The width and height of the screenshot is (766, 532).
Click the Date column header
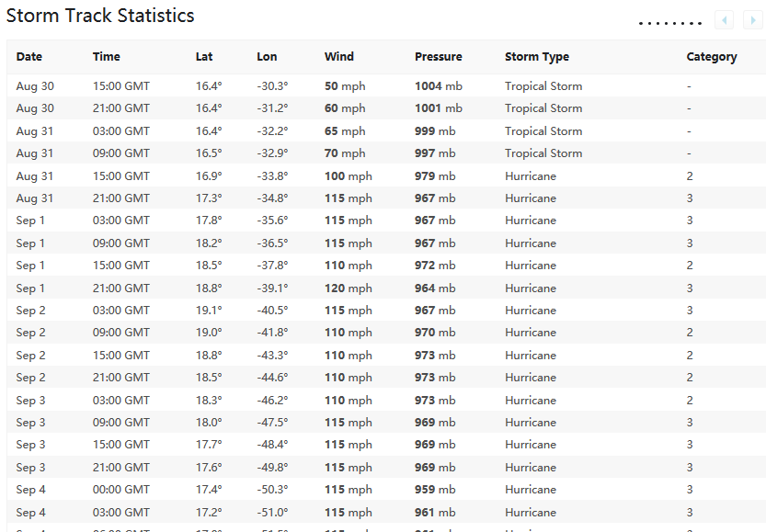point(29,57)
